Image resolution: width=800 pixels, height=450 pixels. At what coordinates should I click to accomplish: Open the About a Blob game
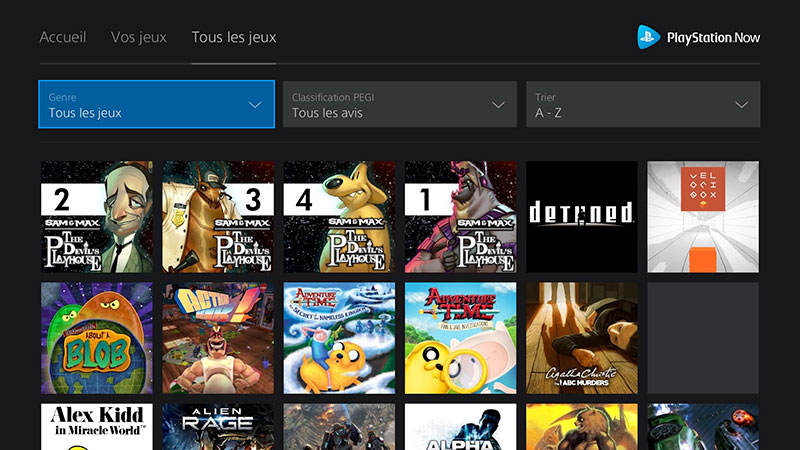97,337
